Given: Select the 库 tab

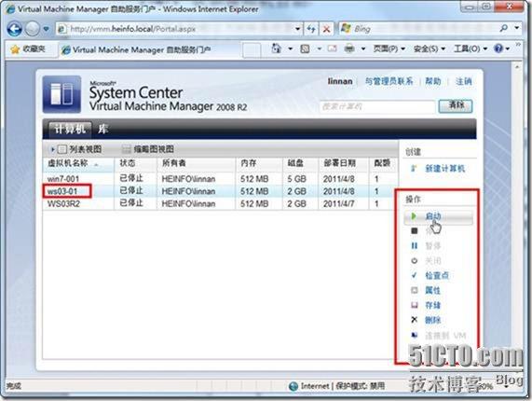Looking at the screenshot, I should (103, 129).
